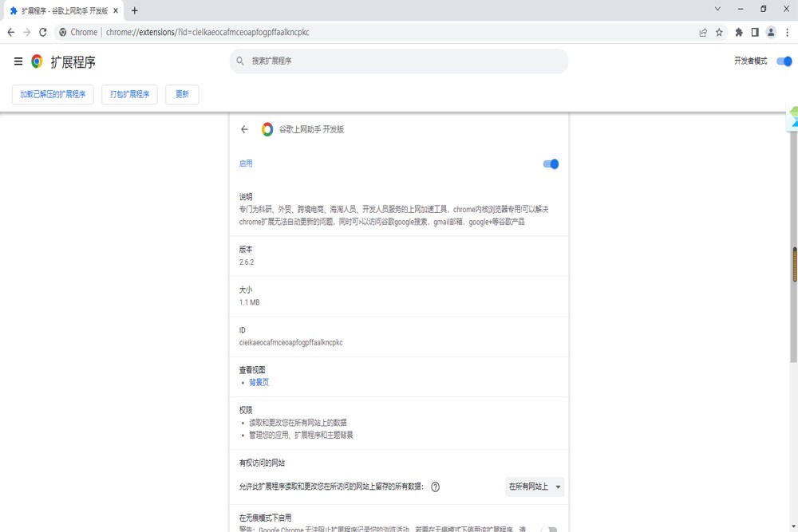Open the browser extensions puzzle icon
The height and width of the screenshot is (532, 798).
click(738, 32)
